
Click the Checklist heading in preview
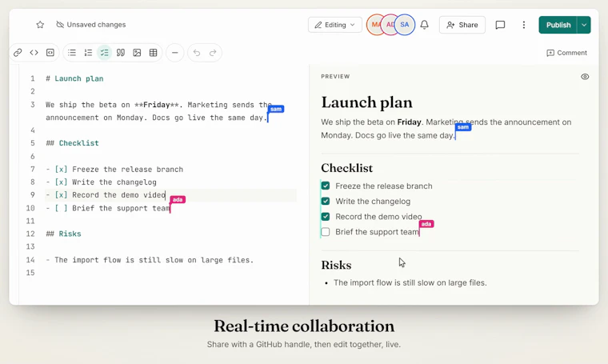click(346, 168)
